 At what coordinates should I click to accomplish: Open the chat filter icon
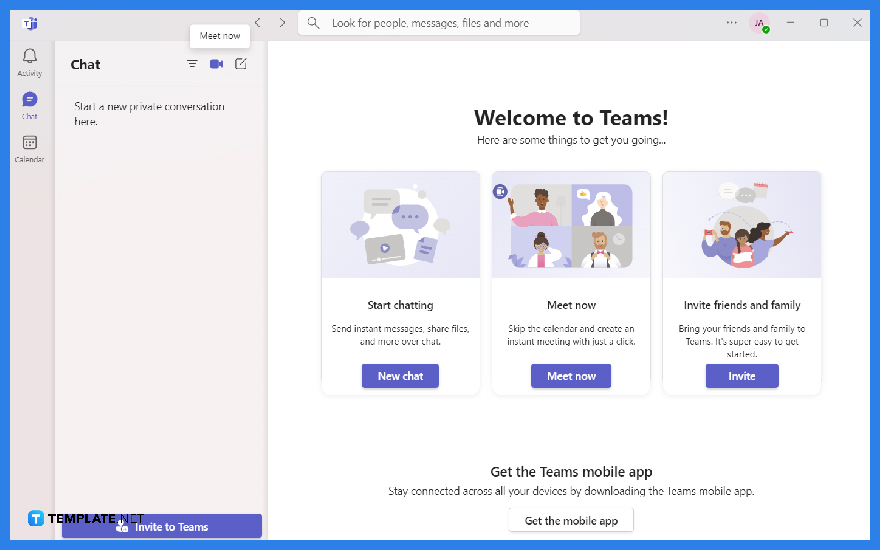coord(192,64)
